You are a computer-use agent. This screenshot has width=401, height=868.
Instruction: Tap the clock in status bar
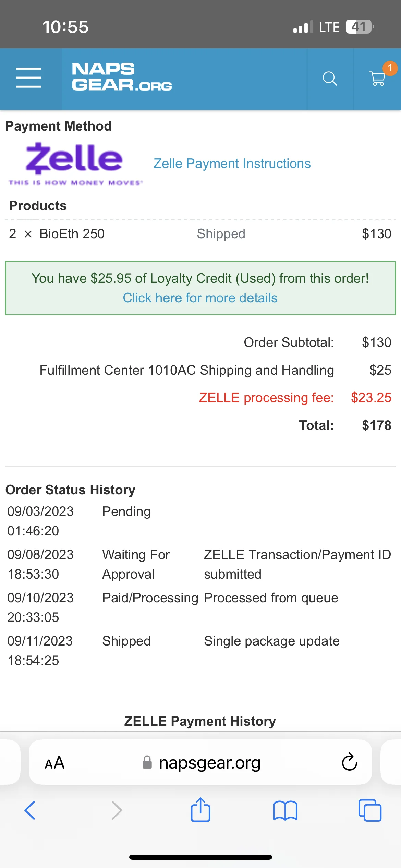pos(65,27)
